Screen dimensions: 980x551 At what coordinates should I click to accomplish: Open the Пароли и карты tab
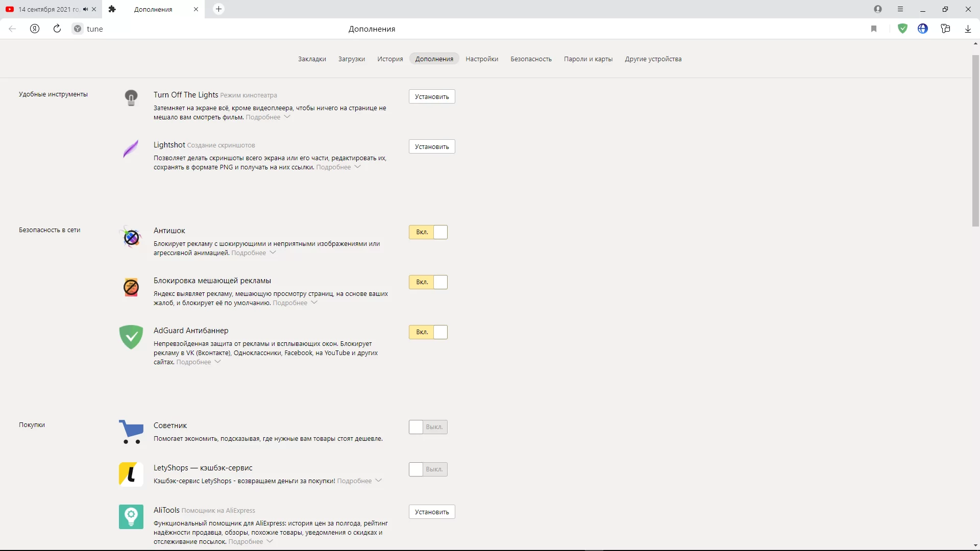click(588, 59)
